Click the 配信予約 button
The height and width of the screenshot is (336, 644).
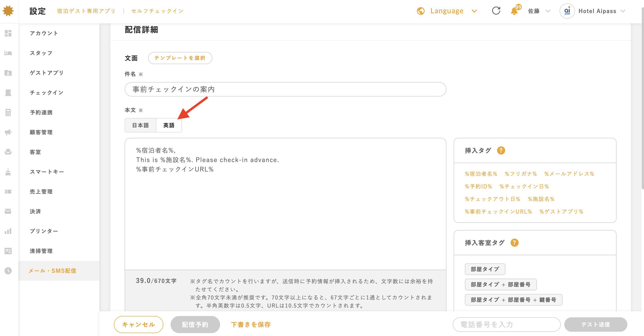195,324
